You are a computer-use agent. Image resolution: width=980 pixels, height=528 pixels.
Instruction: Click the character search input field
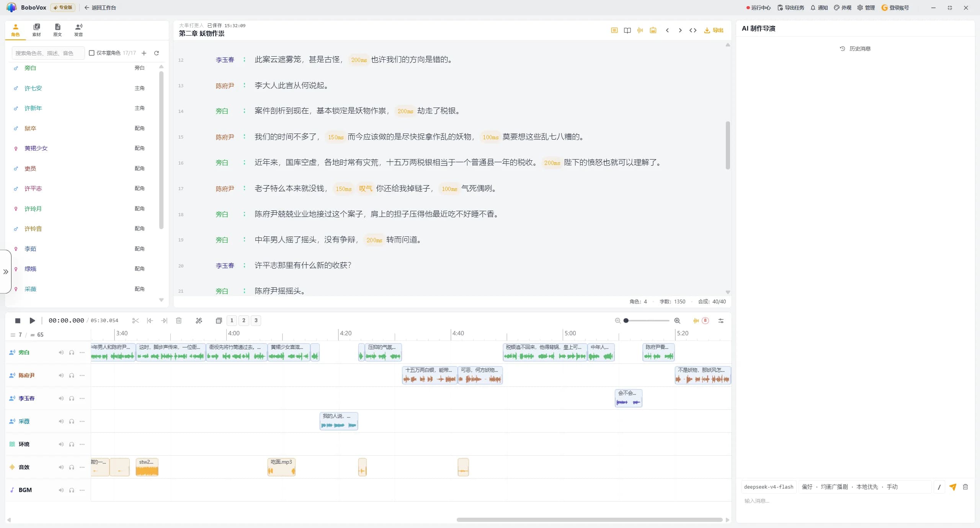(48, 53)
